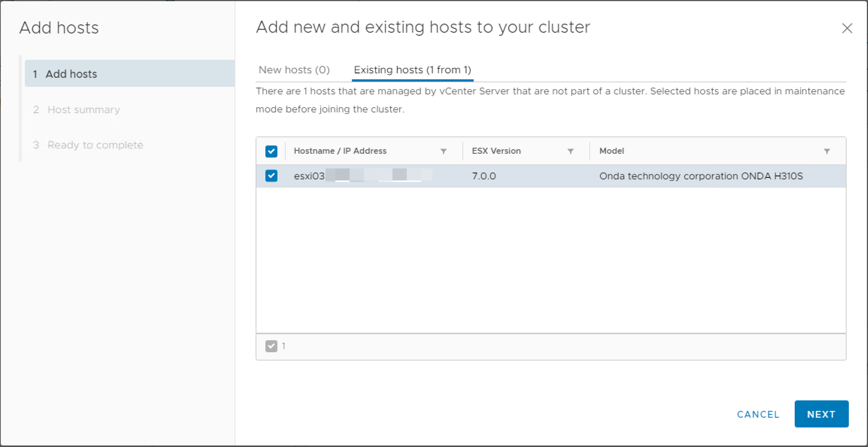Uncheck the esxi03 host checkbox

click(271, 176)
